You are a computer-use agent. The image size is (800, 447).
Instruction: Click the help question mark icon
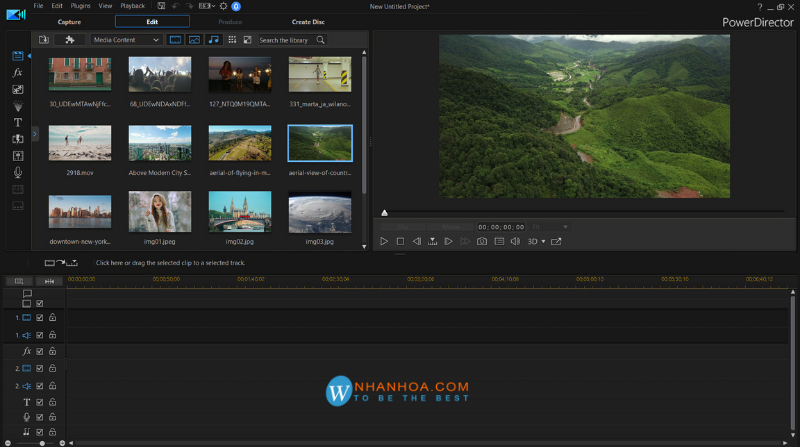[760, 7]
